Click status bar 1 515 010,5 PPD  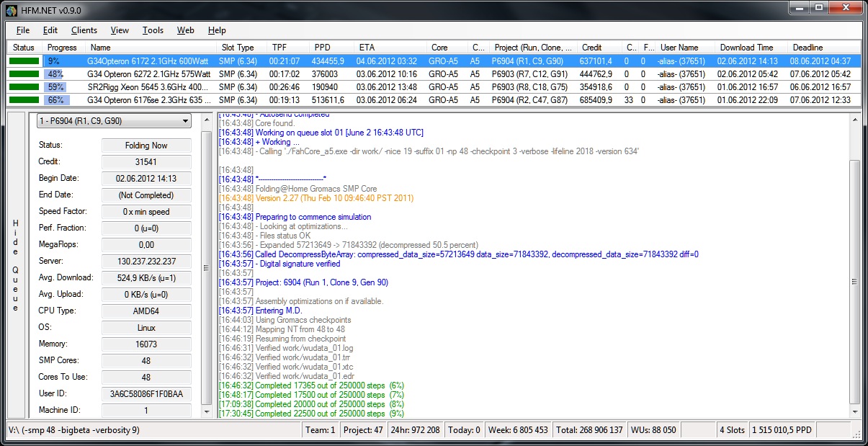tap(782, 430)
